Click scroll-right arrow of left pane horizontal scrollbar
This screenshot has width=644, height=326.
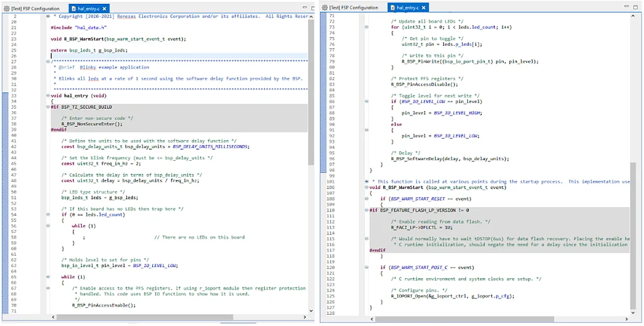tap(304, 317)
